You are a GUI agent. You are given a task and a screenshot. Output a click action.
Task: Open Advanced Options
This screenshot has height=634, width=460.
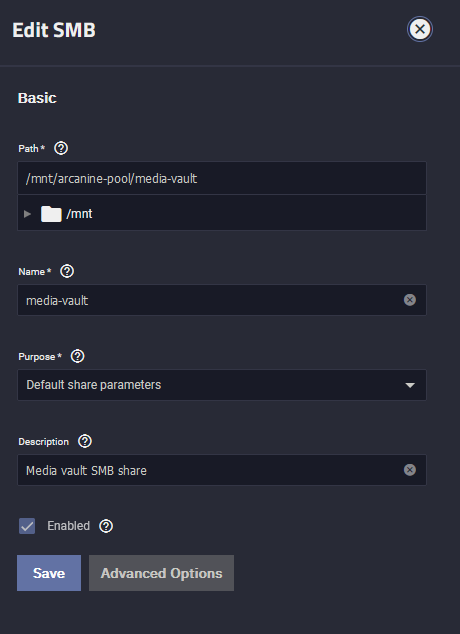[x=161, y=573]
